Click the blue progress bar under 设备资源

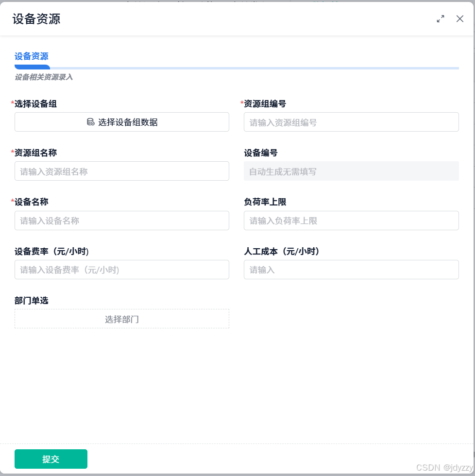(x=32, y=68)
